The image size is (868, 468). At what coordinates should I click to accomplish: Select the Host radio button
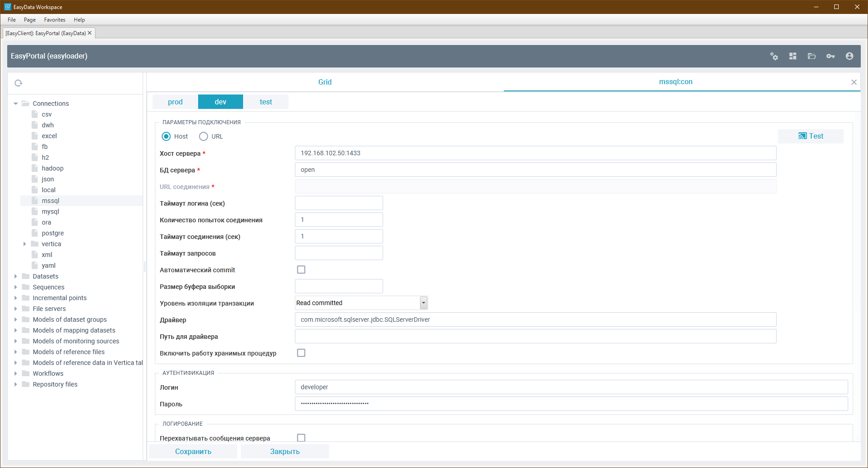click(x=166, y=136)
